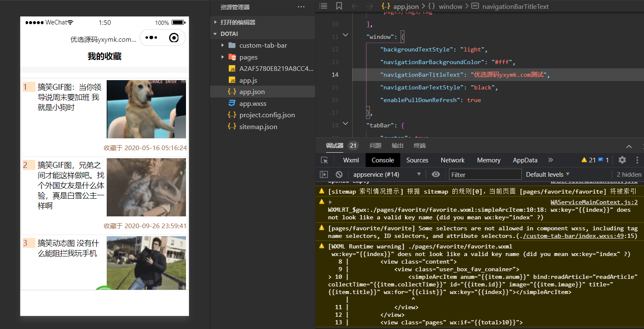Open DevTools settings gear icon
Viewport: 644px width, 329px height.
click(622, 160)
